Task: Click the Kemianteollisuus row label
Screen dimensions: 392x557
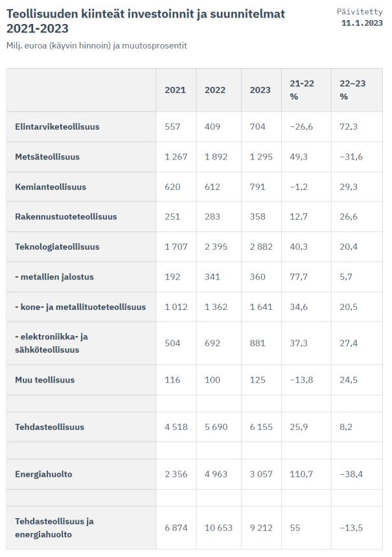Action: pyautogui.click(x=51, y=187)
